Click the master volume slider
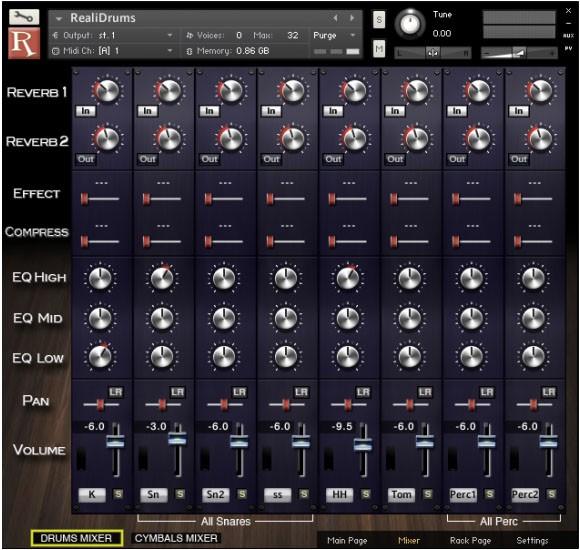Screen dimensions: 580x550 click(x=519, y=53)
